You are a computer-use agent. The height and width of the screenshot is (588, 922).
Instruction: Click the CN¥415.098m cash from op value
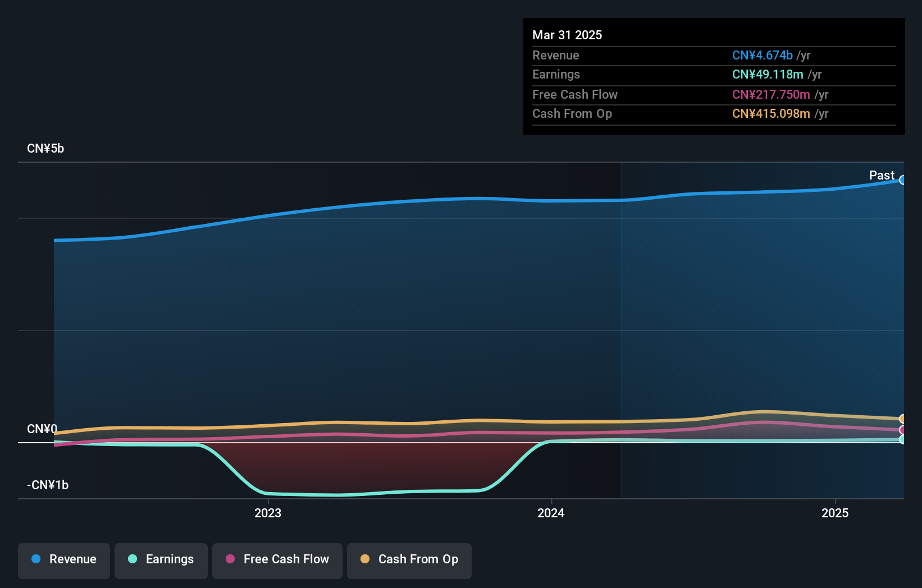point(771,114)
